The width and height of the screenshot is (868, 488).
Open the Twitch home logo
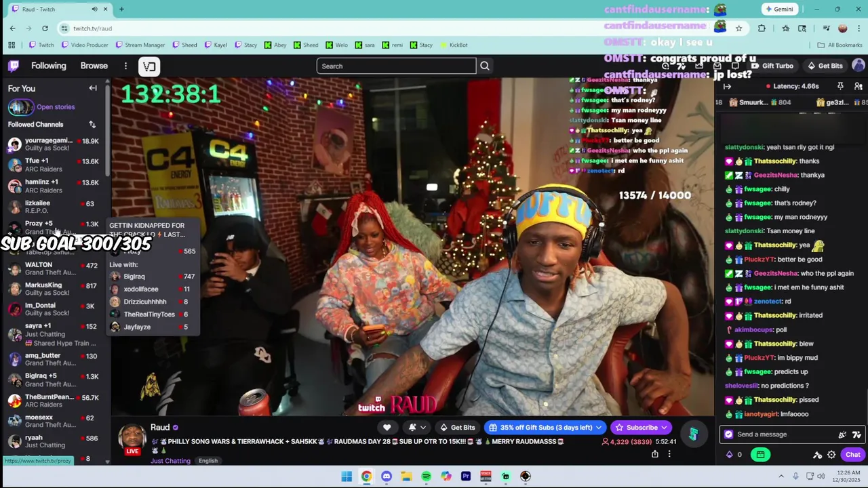[14, 66]
